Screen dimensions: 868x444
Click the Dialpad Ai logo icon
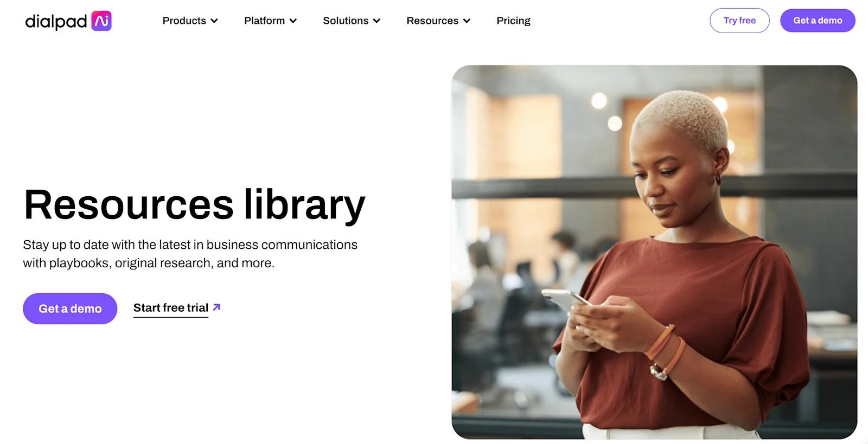pyautogui.click(x=101, y=21)
